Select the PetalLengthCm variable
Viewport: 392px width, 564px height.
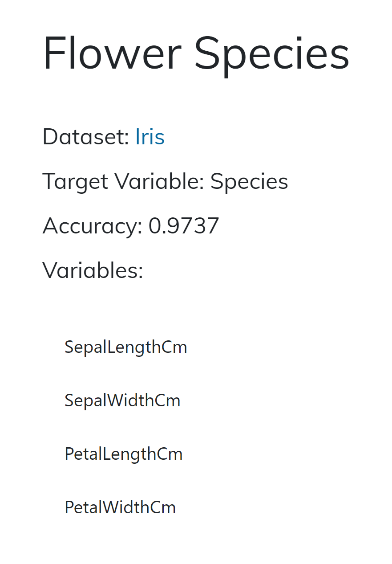coord(124,454)
